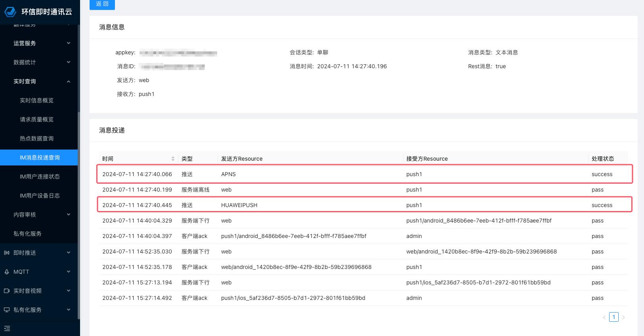
Task: Collapse the sidebar with bottom menu icon
Action: [x=7, y=328]
